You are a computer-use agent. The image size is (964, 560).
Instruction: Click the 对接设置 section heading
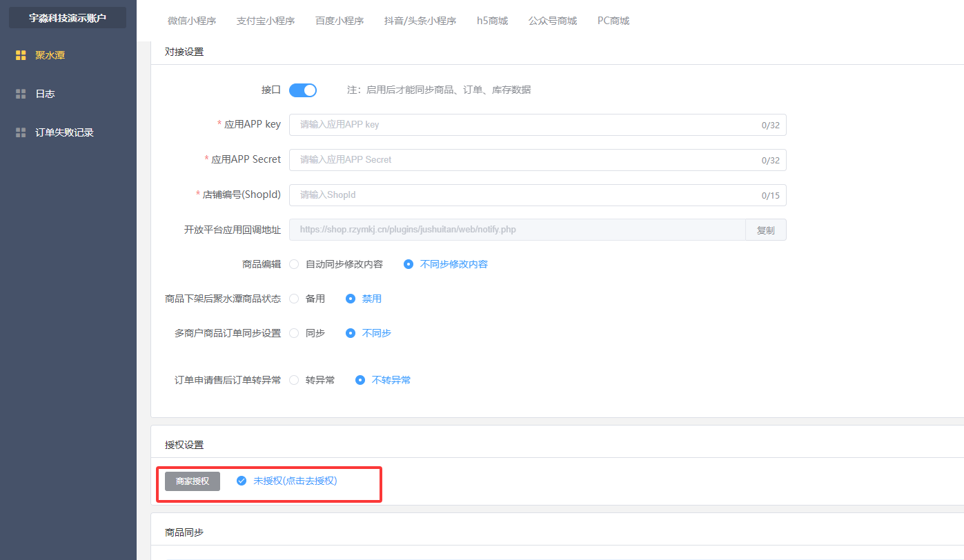(184, 52)
